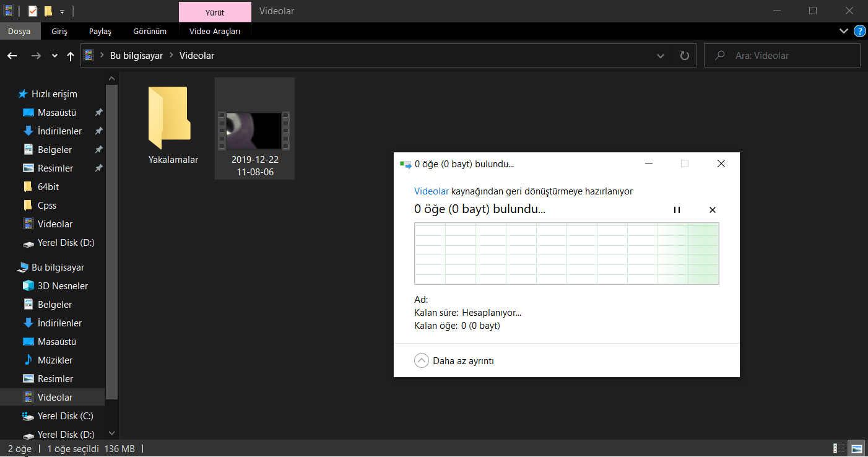Viewport: 868px width, 457px height.
Task: Click the Videolar breadcrumb in address bar
Action: 197,56
